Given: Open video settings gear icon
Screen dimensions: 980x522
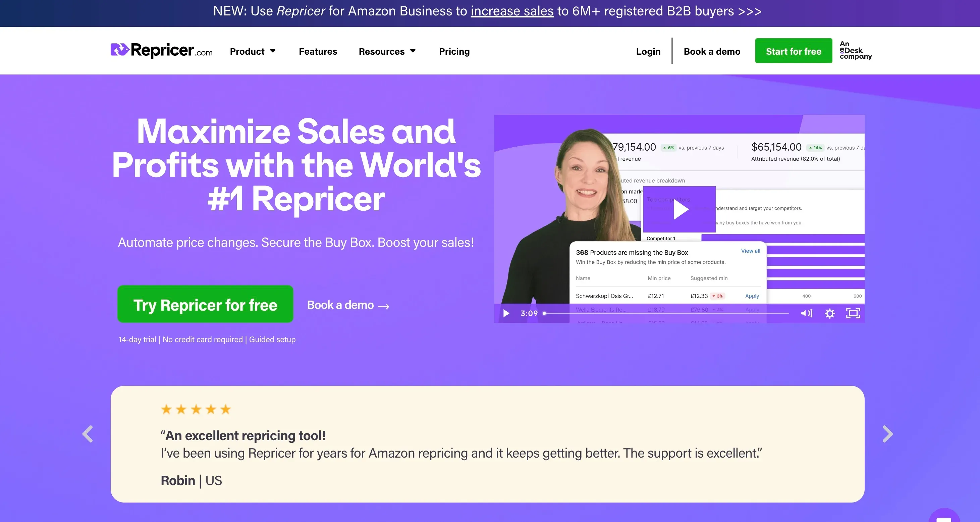Looking at the screenshot, I should pyautogui.click(x=830, y=314).
